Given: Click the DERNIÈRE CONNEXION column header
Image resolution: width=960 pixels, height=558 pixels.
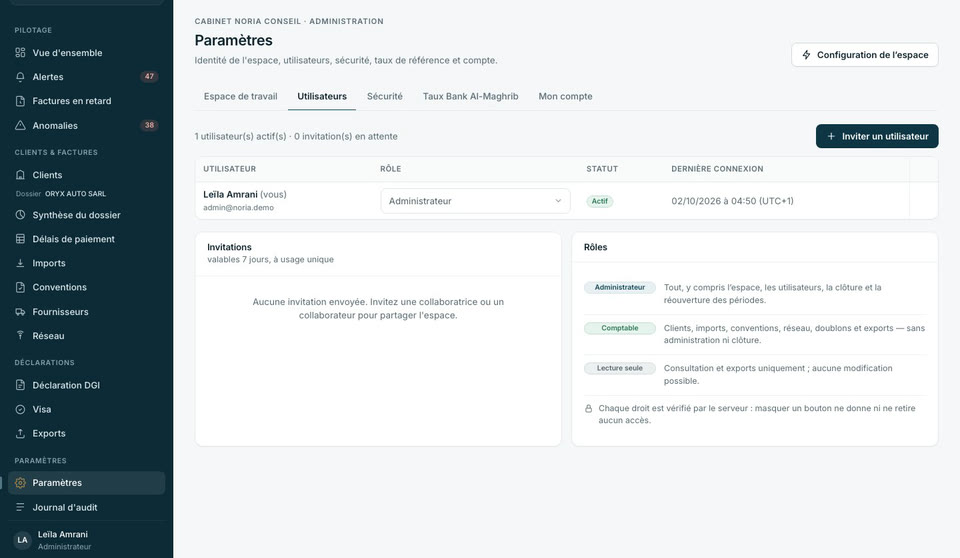Looking at the screenshot, I should coord(717,169).
